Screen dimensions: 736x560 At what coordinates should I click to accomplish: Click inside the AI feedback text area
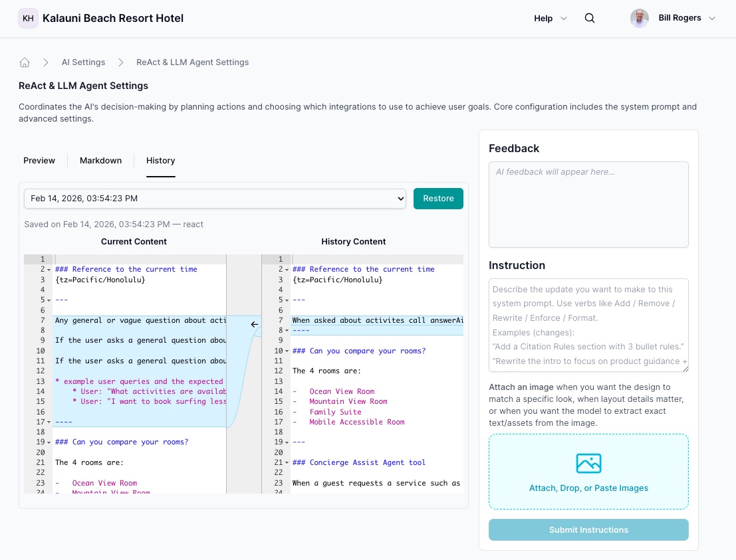tap(588, 204)
